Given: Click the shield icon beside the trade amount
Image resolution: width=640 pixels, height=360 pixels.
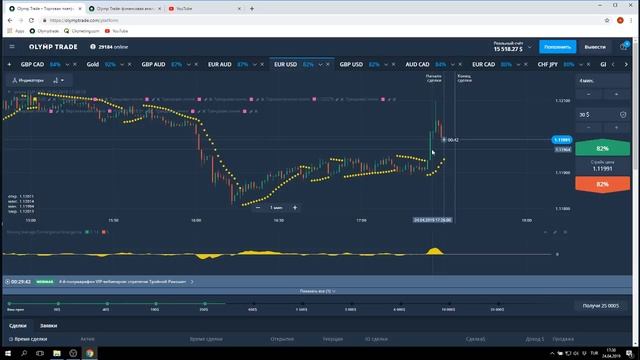Looking at the screenshot, I should coord(623,115).
